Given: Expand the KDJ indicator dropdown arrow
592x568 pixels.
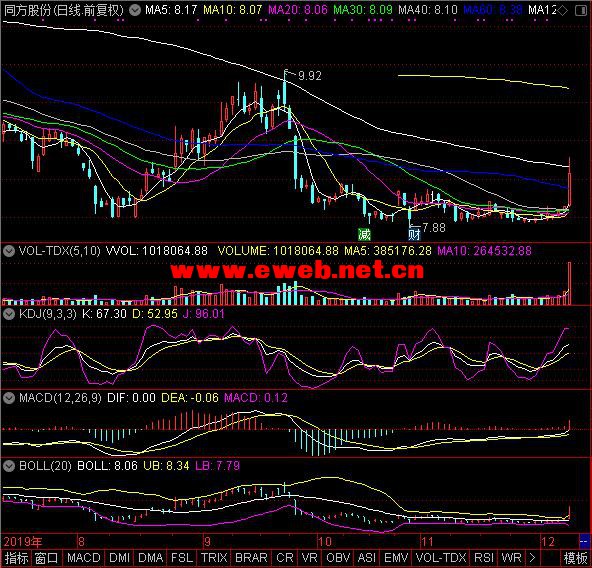Looking at the screenshot, I should tap(9, 314).
